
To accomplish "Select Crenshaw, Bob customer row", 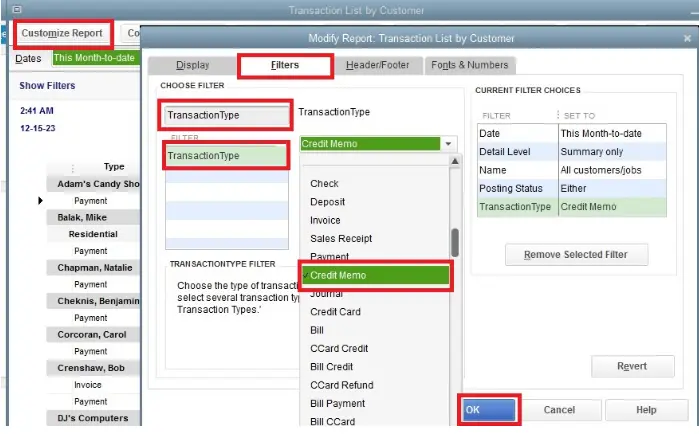I will (94, 368).
